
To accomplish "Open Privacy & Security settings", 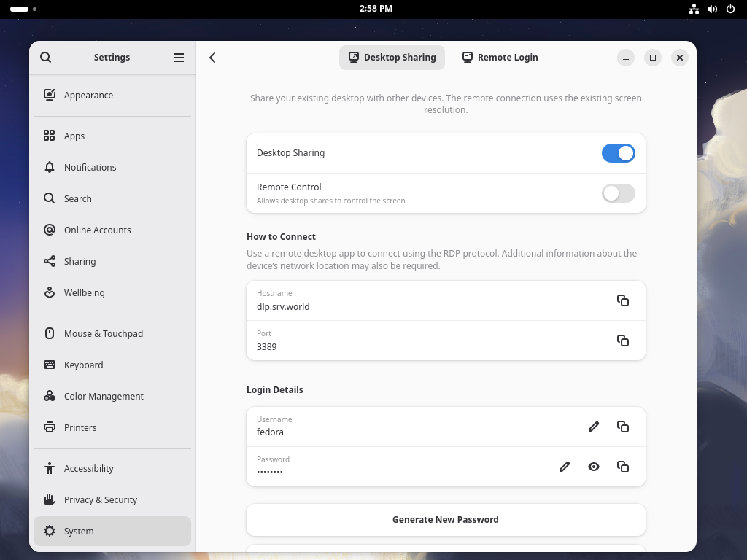I will click(x=101, y=499).
